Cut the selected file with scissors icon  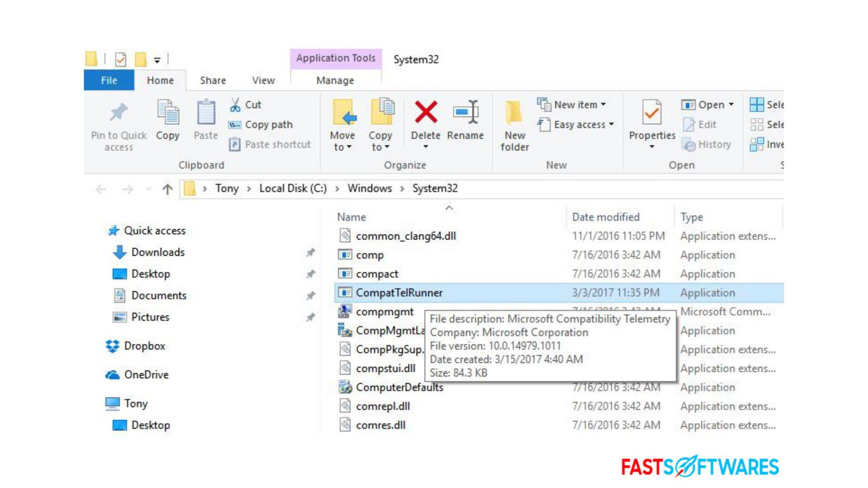[245, 105]
